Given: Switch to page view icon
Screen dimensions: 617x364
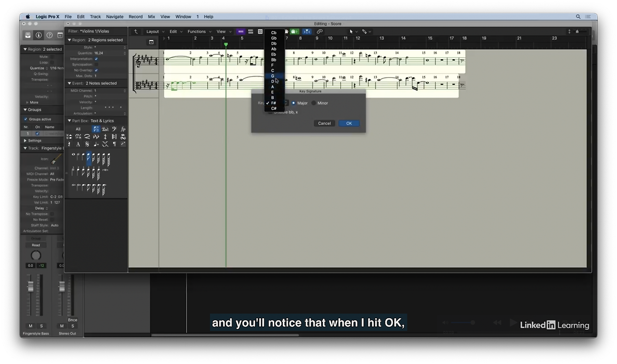Looking at the screenshot, I should tap(260, 31).
